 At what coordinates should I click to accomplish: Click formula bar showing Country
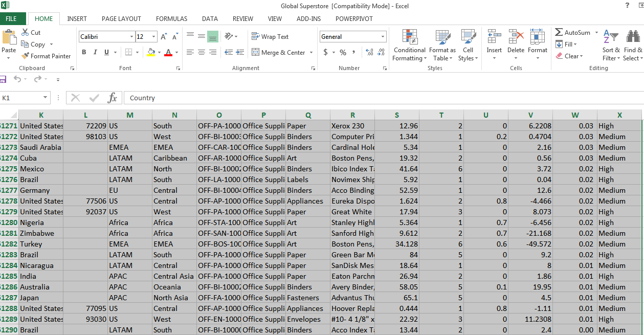coord(384,98)
